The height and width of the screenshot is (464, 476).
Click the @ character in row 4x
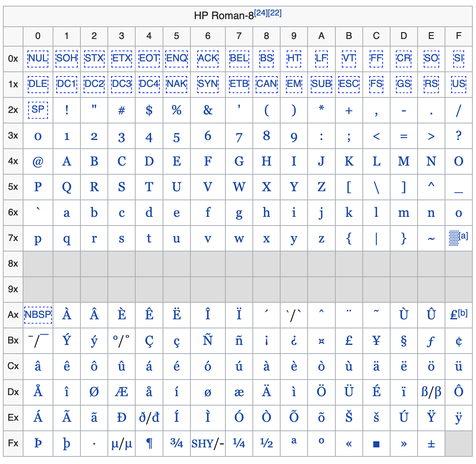38,162
